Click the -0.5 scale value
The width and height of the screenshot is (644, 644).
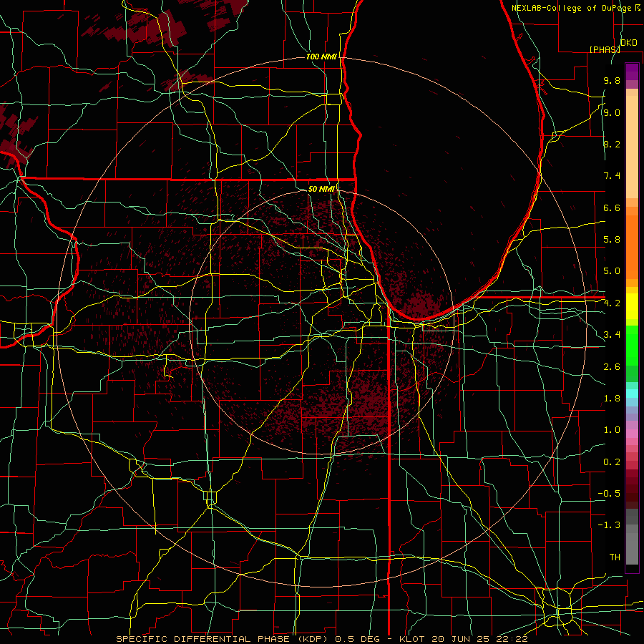[609, 494]
